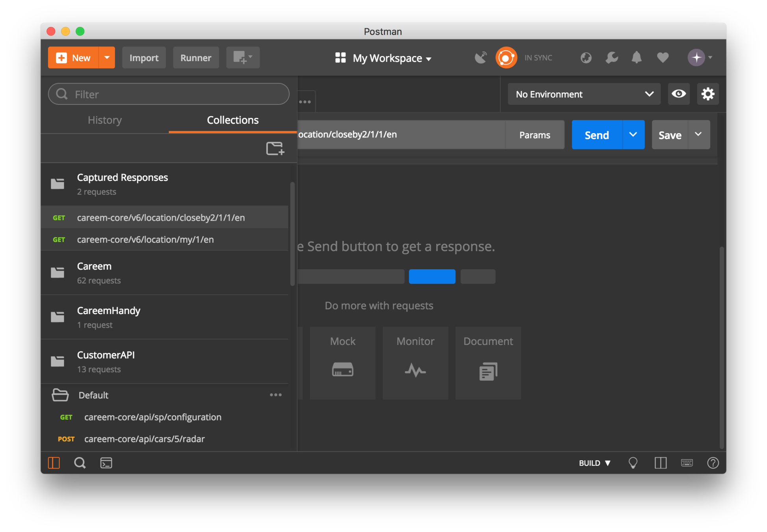The height and width of the screenshot is (532, 767).
Task: Click the Import button
Action: pyautogui.click(x=144, y=58)
